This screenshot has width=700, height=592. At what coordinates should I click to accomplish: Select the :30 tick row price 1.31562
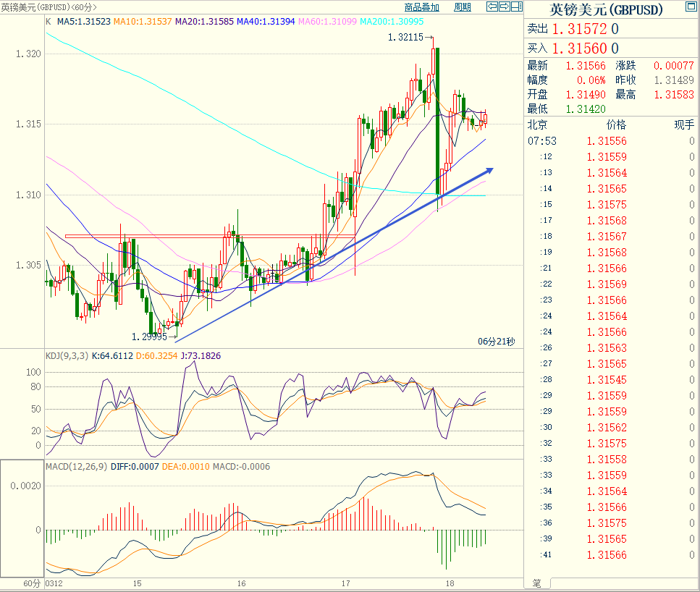click(607, 428)
